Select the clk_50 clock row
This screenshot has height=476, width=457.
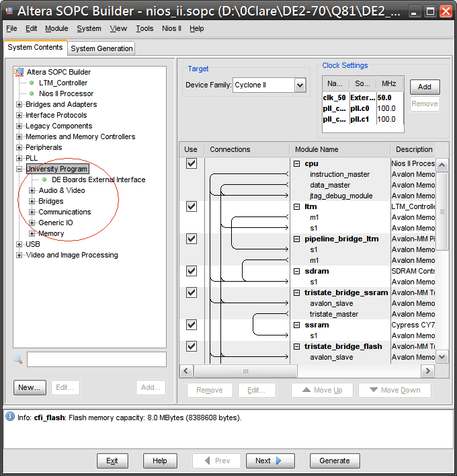tap(363, 97)
